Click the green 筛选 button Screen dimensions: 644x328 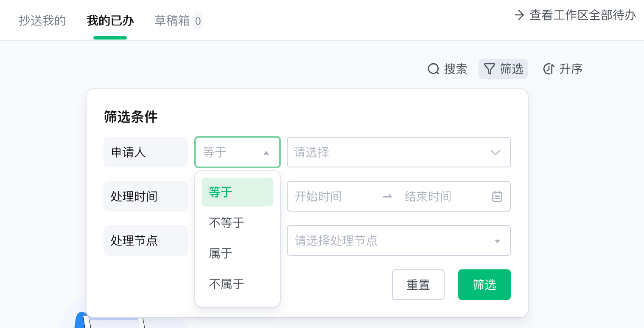tap(484, 285)
